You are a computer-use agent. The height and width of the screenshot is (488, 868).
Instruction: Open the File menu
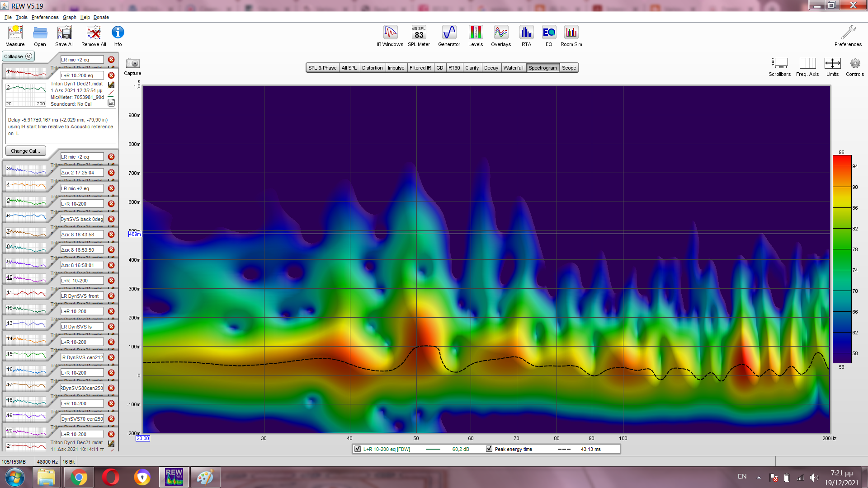click(x=8, y=17)
